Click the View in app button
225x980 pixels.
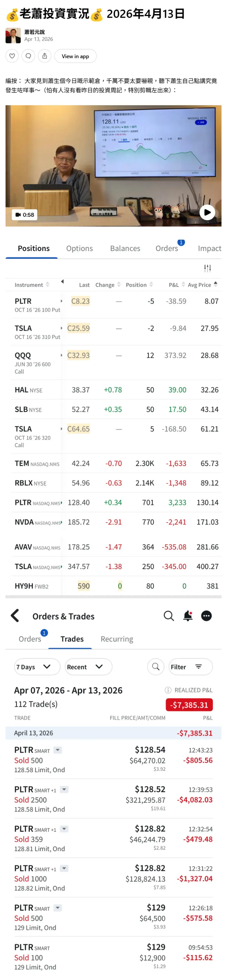75,56
